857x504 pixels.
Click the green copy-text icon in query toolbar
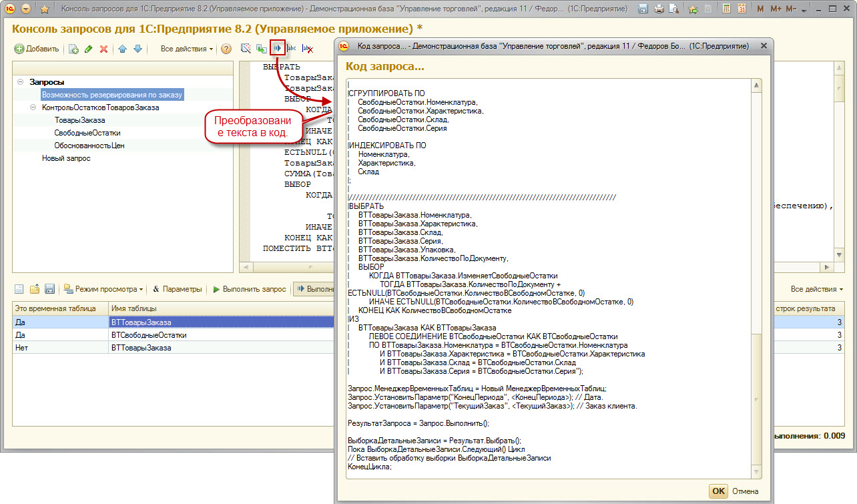[x=262, y=49]
